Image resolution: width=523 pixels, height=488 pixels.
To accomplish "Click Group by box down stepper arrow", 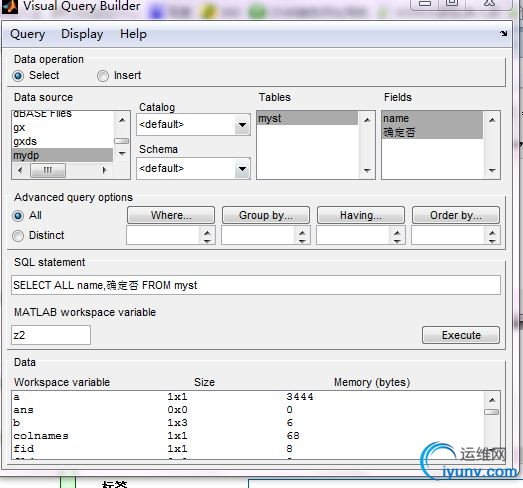I will pyautogui.click(x=302, y=241).
